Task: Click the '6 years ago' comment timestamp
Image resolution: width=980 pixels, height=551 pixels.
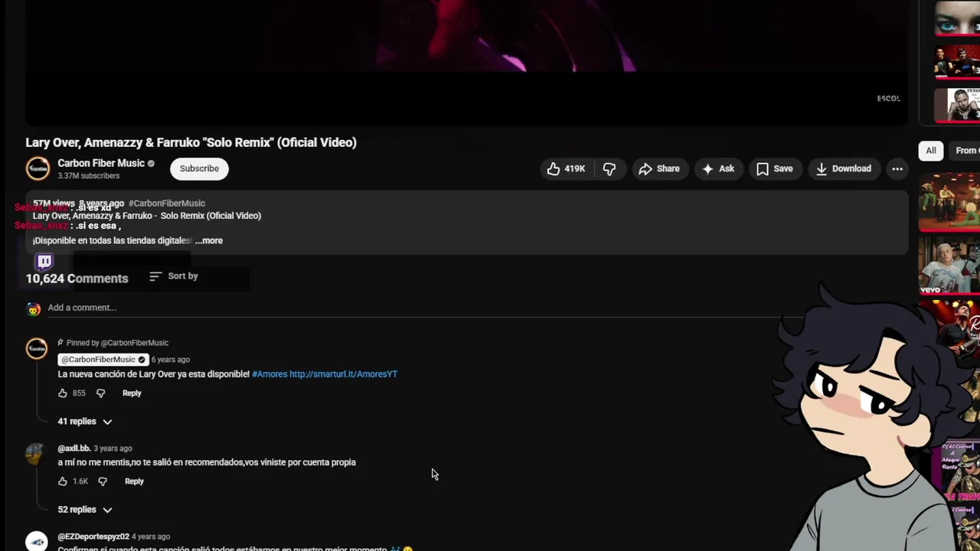Action: coord(170,360)
